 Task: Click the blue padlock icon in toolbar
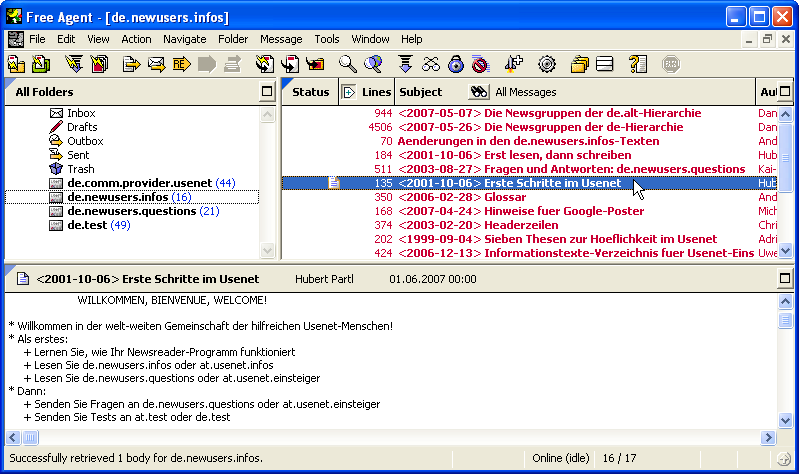point(455,65)
